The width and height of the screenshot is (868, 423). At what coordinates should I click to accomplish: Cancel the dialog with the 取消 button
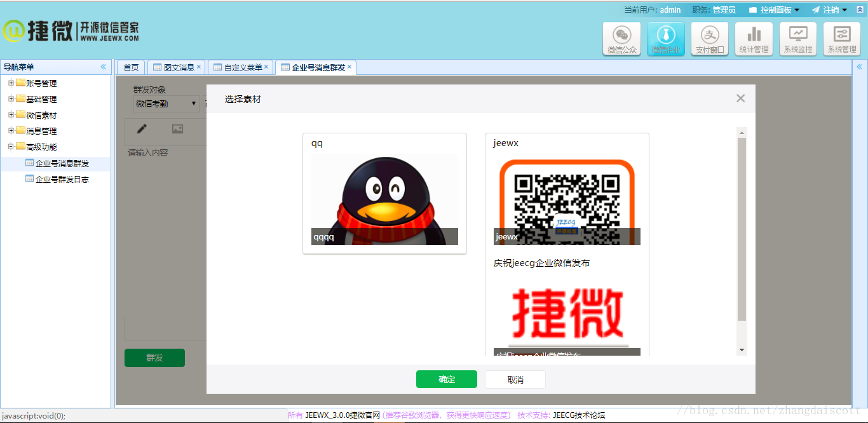[x=515, y=379]
